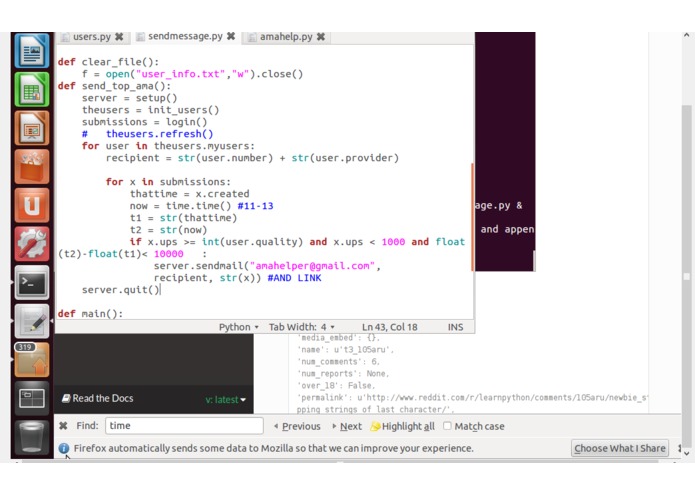Click the 'over_18': False entry
This screenshot has width=695, height=494.
336,385
